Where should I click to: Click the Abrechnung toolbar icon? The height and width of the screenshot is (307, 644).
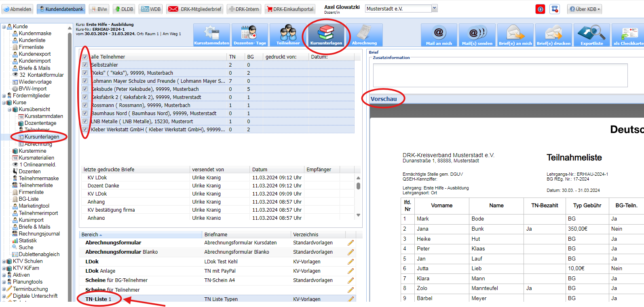(x=364, y=35)
